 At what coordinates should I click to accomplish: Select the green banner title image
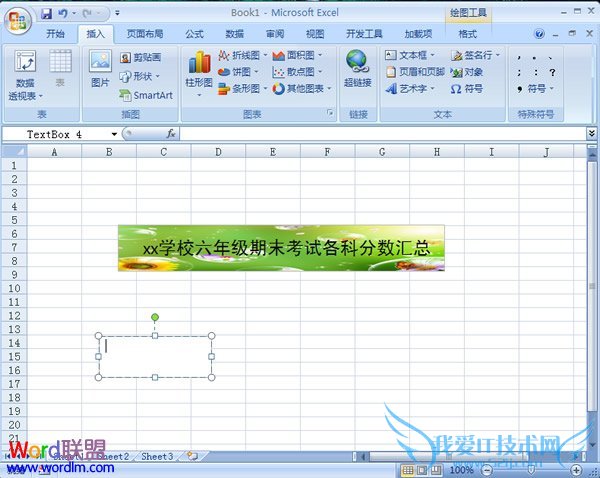pyautogui.click(x=281, y=248)
